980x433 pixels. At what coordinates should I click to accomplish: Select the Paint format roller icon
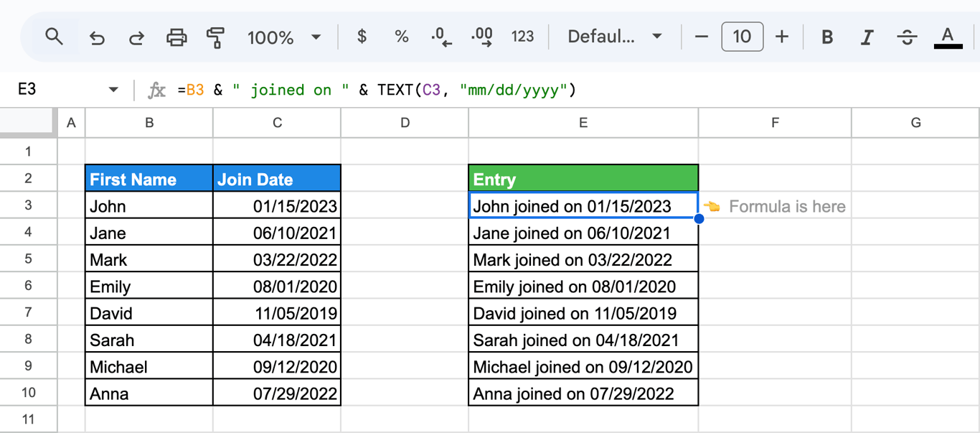[215, 37]
